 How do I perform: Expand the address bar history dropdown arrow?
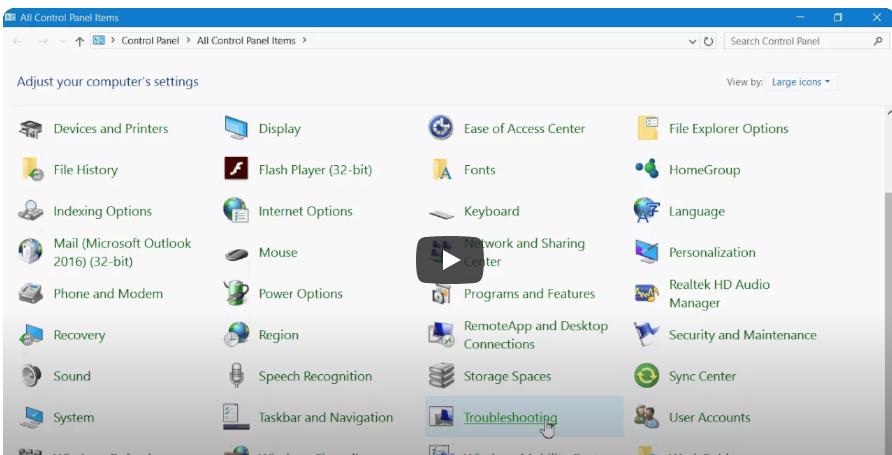pos(692,42)
